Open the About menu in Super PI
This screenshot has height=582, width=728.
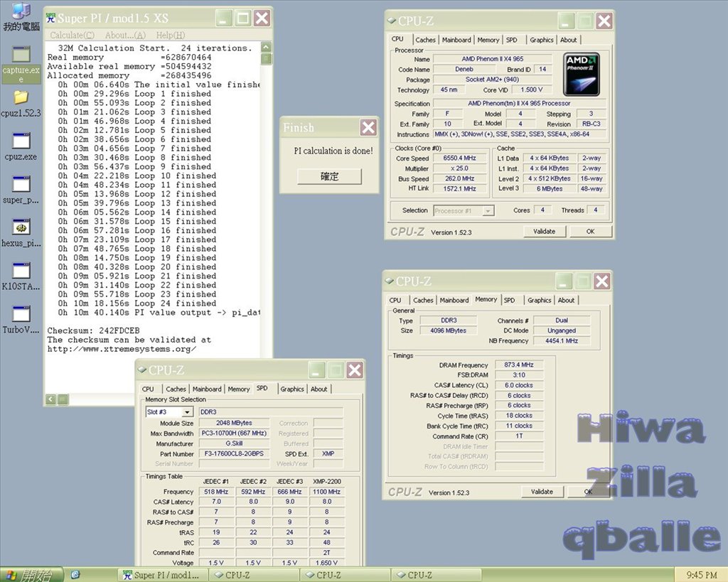(125, 36)
